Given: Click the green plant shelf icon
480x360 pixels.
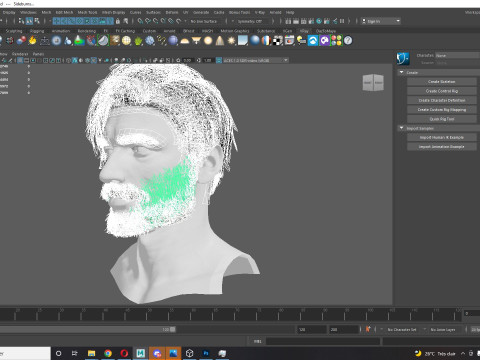Looking at the screenshot, I should point(138,41).
